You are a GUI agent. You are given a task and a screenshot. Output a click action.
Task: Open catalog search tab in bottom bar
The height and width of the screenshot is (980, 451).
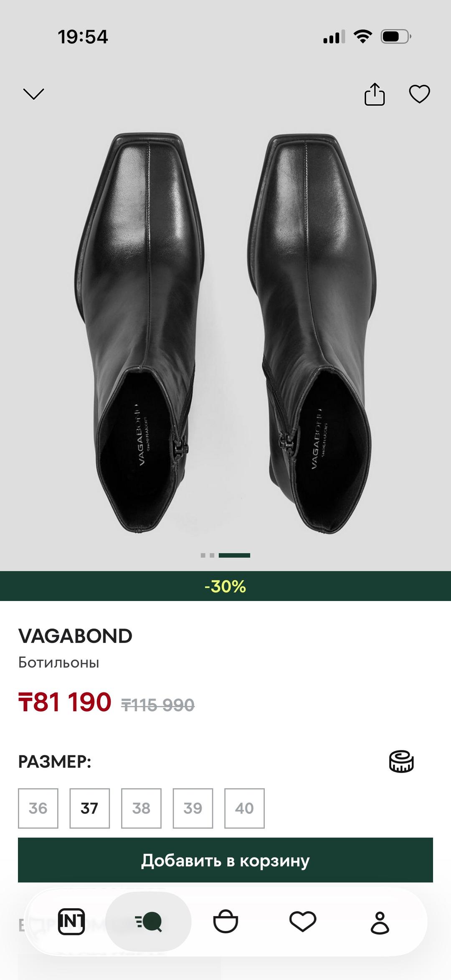(148, 922)
